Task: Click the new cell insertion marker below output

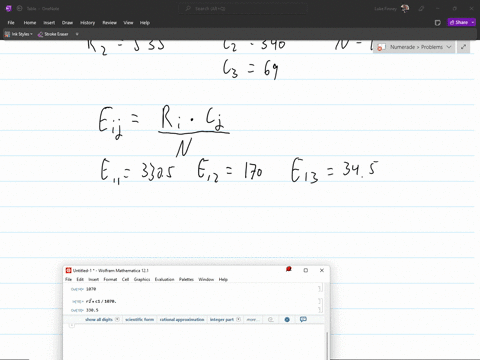Action: (x=72, y=325)
